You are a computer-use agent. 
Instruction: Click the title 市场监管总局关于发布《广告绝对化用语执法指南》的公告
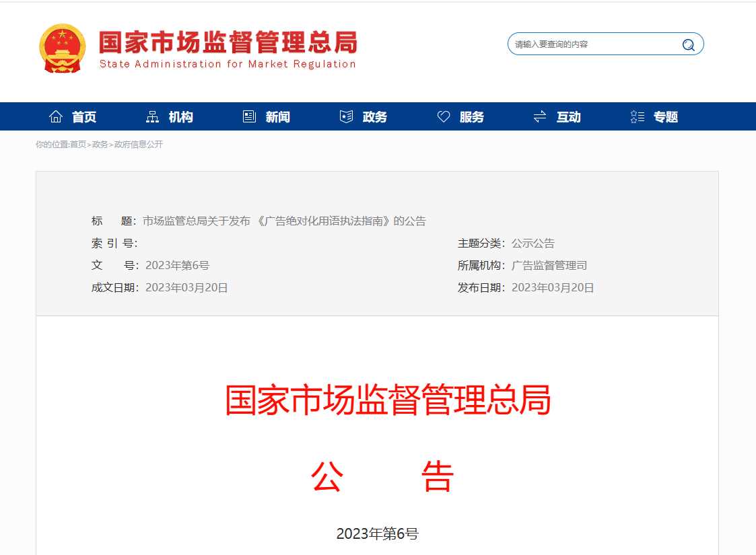click(x=285, y=221)
